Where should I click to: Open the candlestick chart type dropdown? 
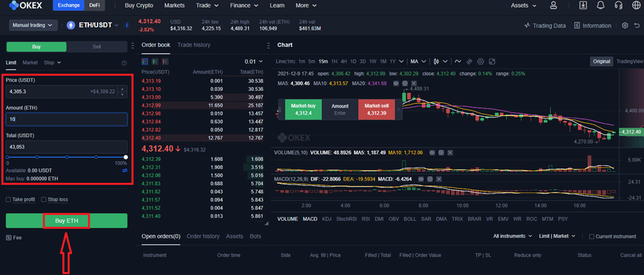(x=441, y=61)
